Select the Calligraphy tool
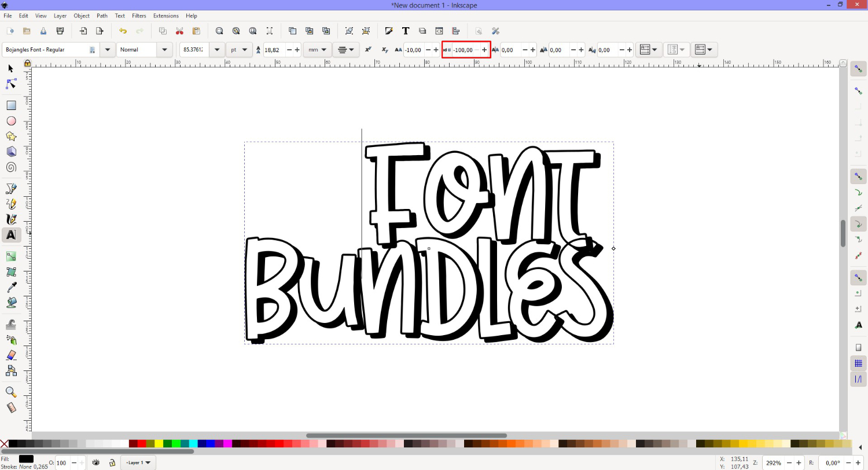Viewport: 868px width, 470px height. [11, 219]
